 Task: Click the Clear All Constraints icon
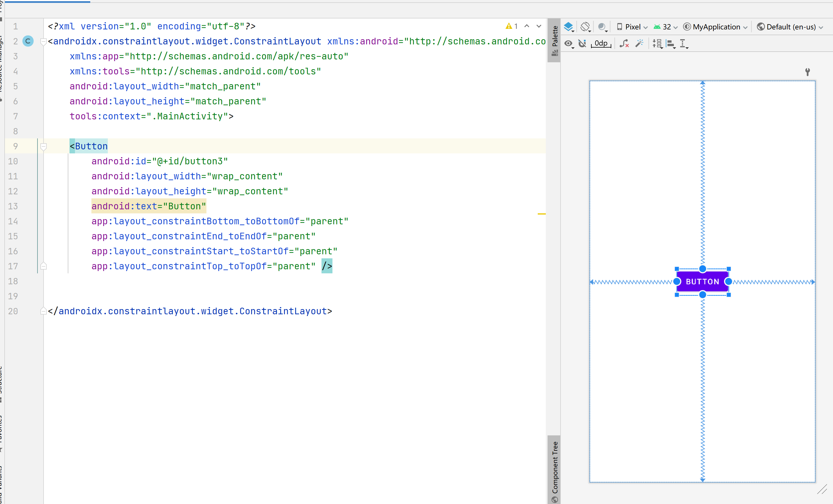click(x=624, y=44)
